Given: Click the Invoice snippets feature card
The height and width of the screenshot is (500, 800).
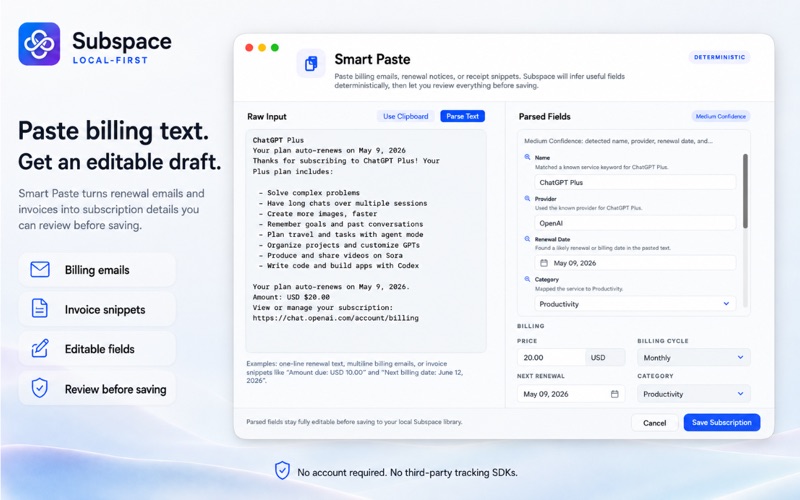Looking at the screenshot, I should click(x=97, y=309).
